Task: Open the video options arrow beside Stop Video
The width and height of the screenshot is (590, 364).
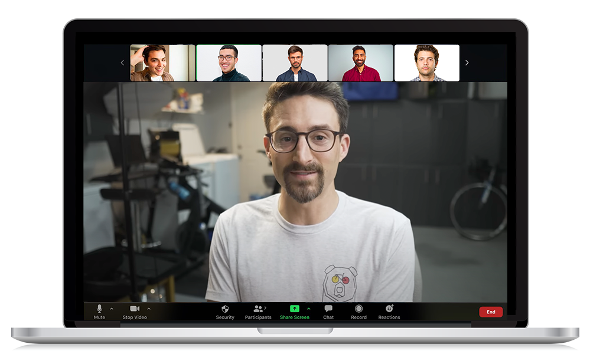Action: (149, 309)
